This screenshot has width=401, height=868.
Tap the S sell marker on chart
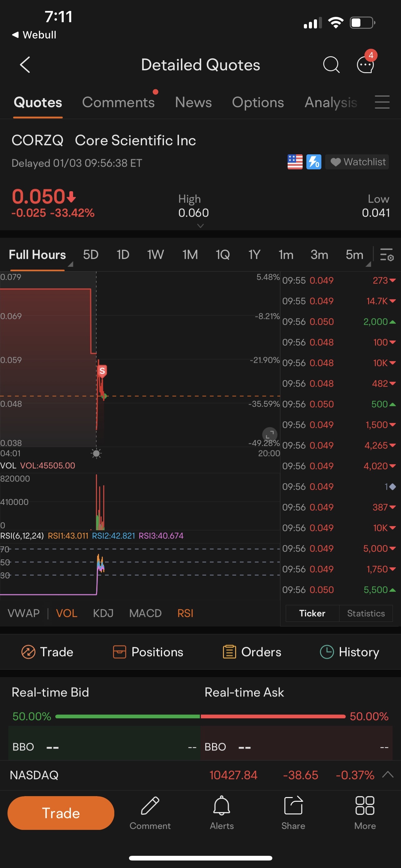tap(102, 371)
